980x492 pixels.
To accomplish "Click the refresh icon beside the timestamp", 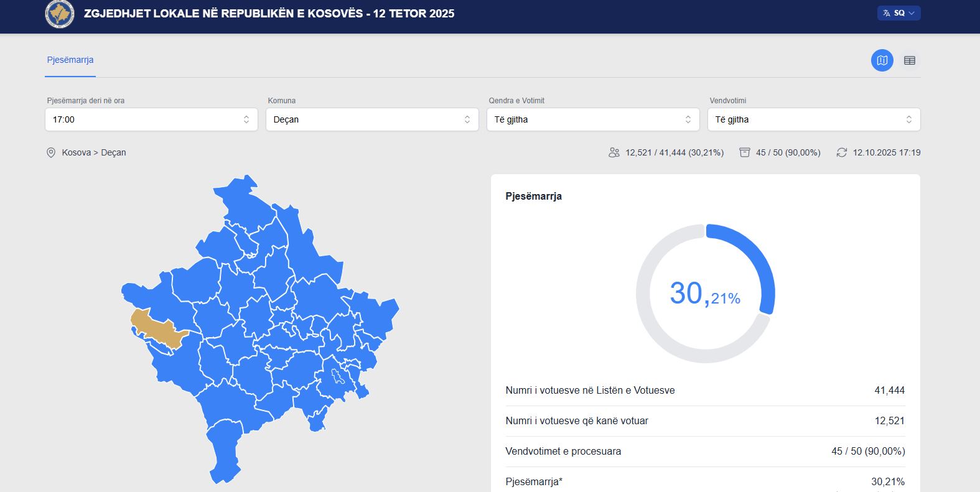I will (841, 153).
